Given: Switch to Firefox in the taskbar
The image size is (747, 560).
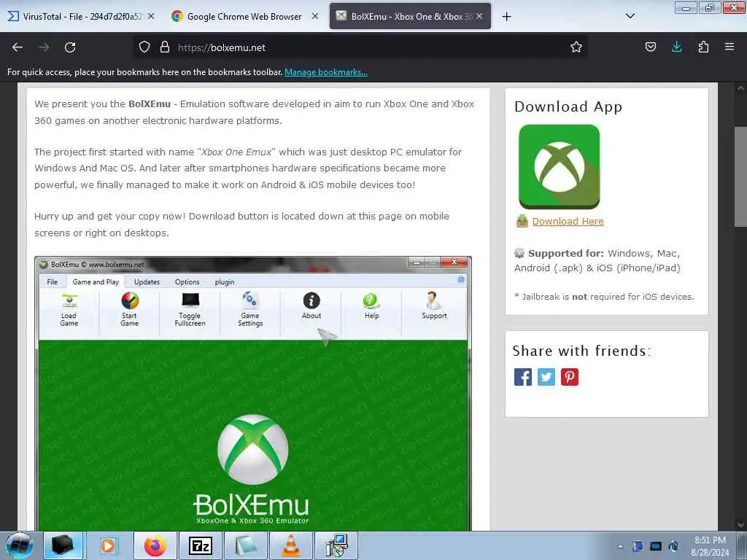Looking at the screenshot, I should coord(155,545).
